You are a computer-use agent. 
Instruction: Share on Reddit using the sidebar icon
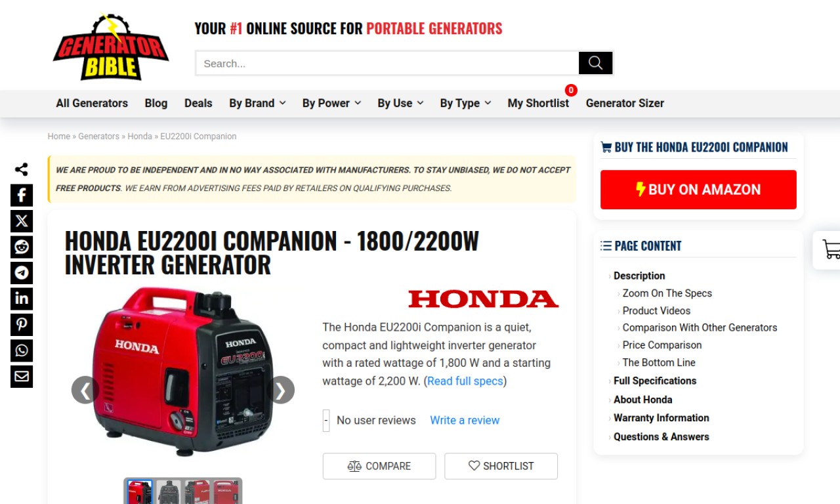22,247
